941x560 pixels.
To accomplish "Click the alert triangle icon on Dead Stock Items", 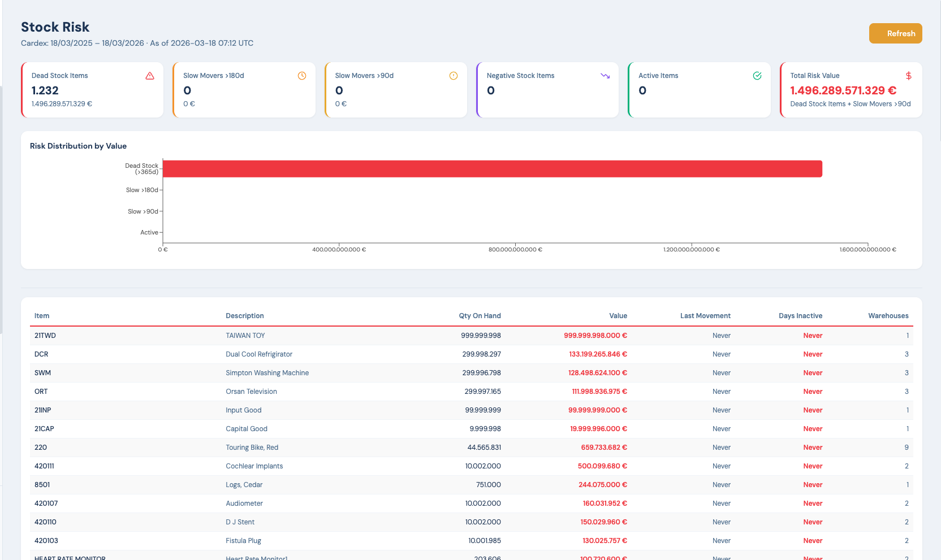I will pos(149,75).
